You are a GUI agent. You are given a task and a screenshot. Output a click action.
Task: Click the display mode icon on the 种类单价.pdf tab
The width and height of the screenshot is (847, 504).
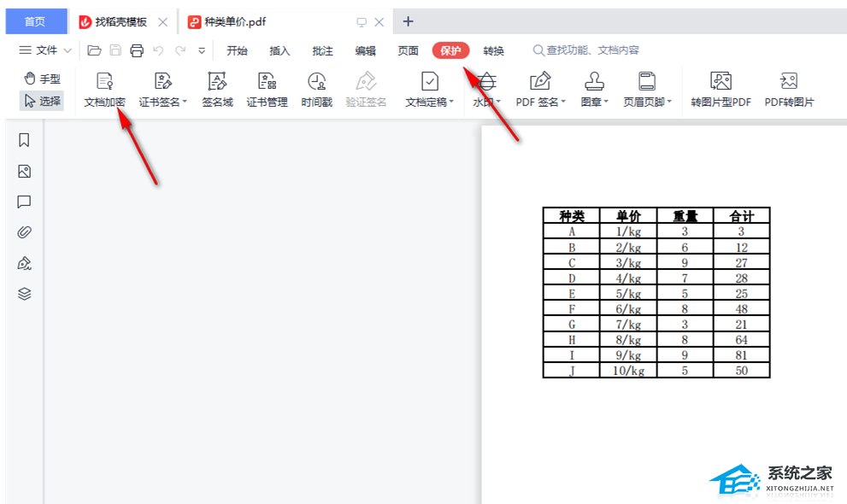pyautogui.click(x=362, y=22)
